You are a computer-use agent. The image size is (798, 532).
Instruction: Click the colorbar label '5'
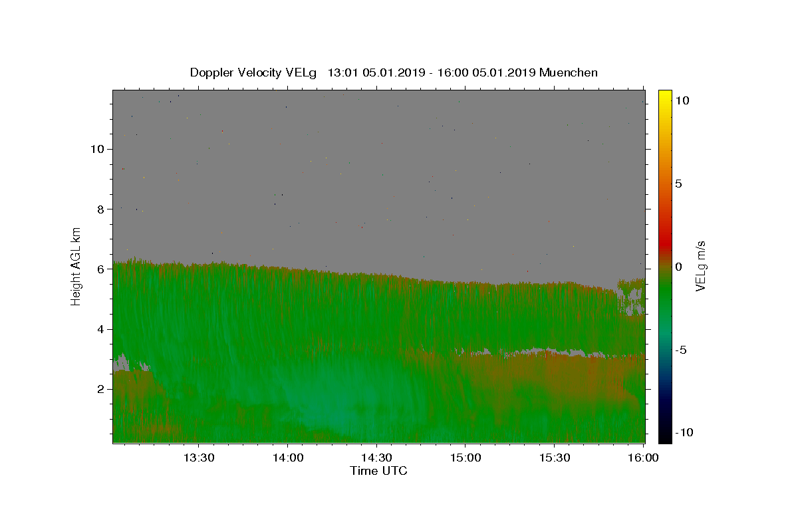(x=678, y=184)
